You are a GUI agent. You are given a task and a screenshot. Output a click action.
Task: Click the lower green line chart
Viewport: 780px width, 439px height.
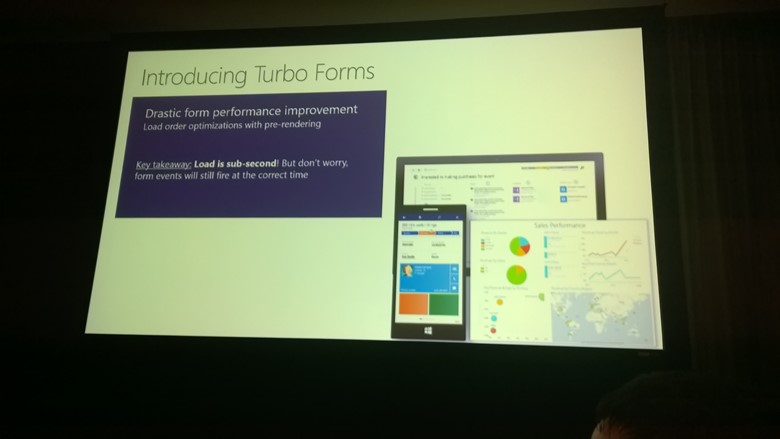[x=608, y=272]
